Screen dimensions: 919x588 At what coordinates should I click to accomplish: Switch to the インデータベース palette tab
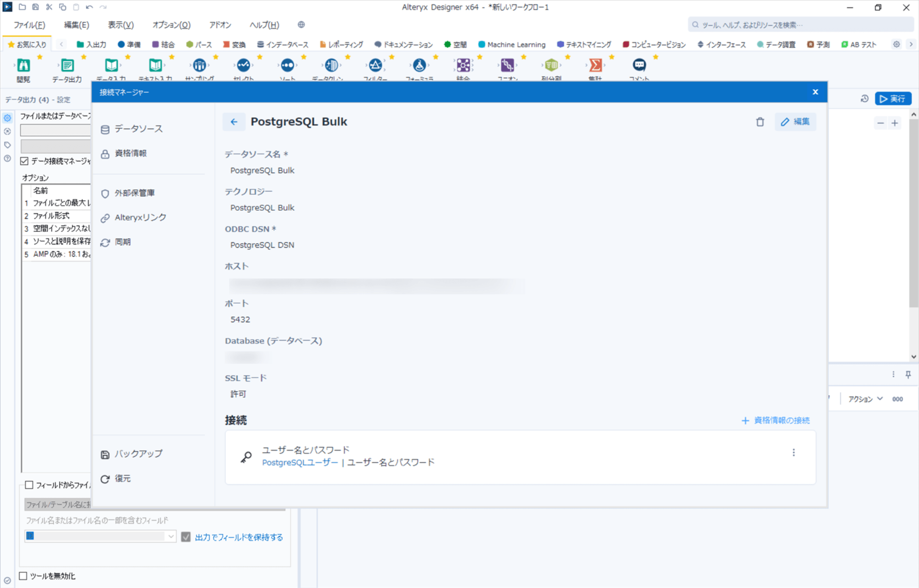pyautogui.click(x=283, y=45)
